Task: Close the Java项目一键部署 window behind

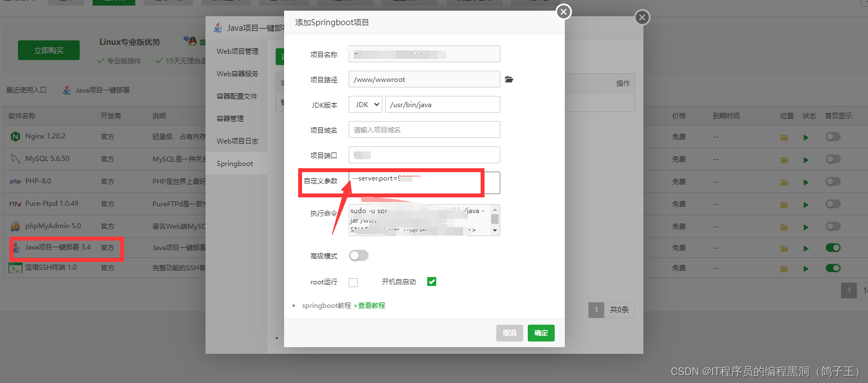Action: 642,18
